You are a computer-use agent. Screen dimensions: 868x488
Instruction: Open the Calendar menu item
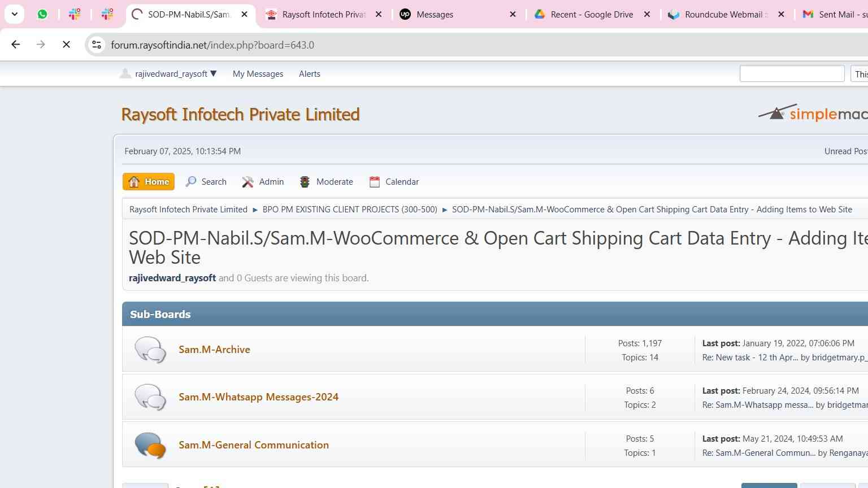(394, 182)
